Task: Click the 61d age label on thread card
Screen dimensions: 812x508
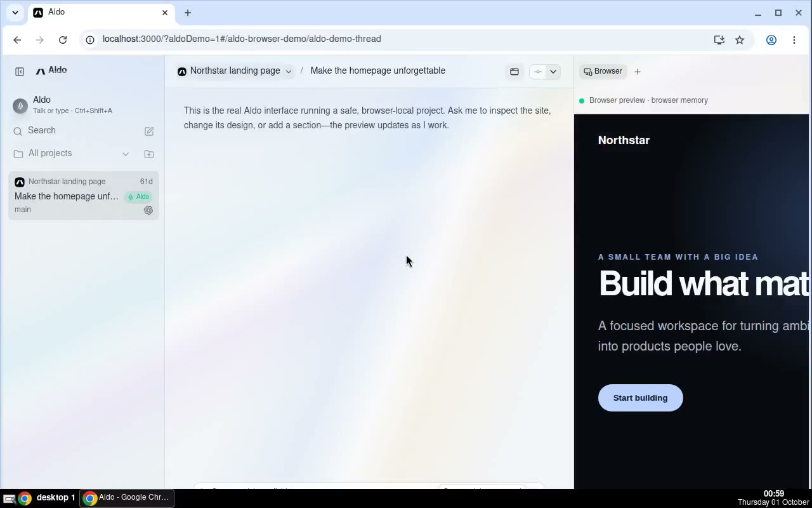Action: click(146, 182)
